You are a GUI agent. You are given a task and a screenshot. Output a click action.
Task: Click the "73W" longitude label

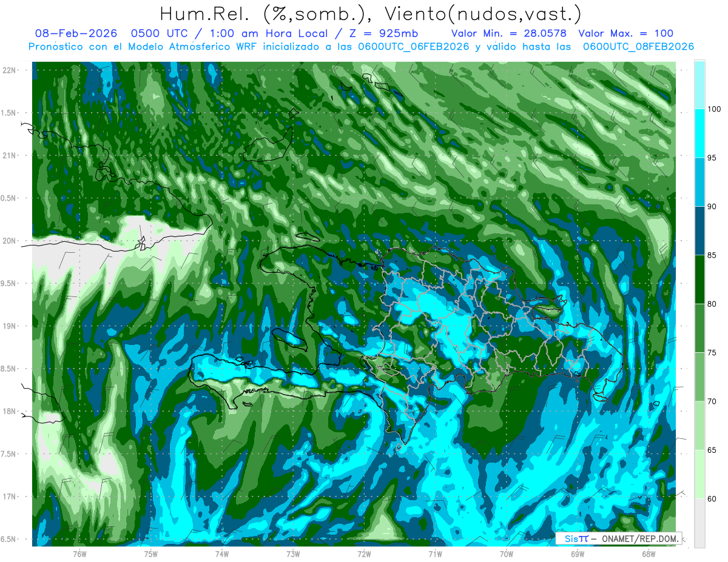(293, 554)
